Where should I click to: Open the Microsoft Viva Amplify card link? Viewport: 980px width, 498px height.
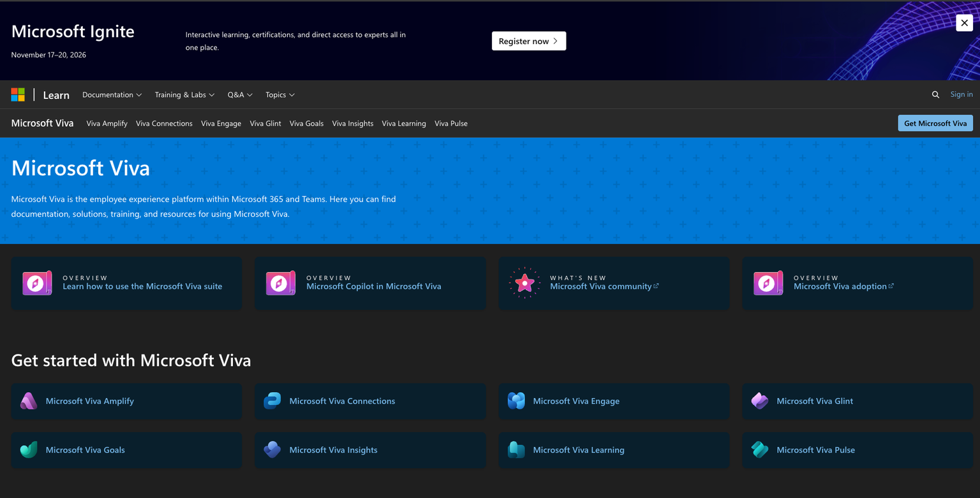click(x=90, y=401)
